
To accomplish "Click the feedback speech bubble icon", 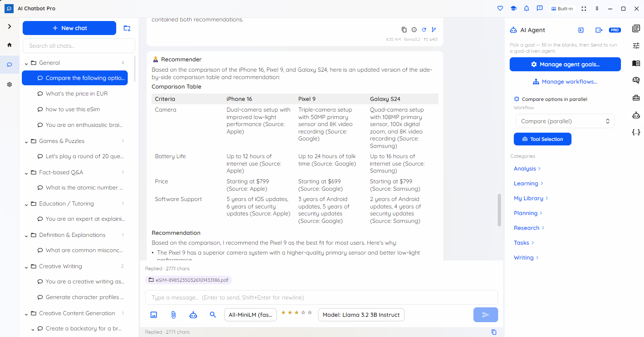I will point(540,8).
